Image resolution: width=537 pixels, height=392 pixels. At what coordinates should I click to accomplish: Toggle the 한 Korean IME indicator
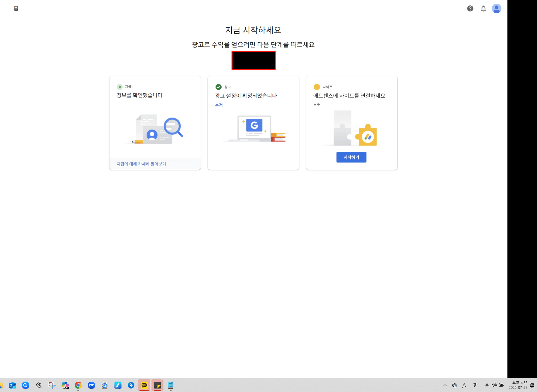(x=476, y=385)
